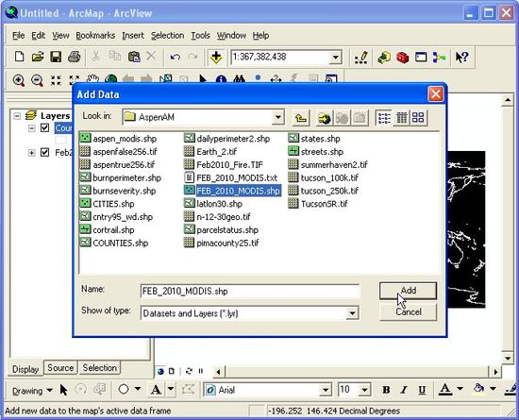The width and height of the screenshot is (519, 420).
Task: Open the Look in folder dropdown
Action: click(x=277, y=117)
